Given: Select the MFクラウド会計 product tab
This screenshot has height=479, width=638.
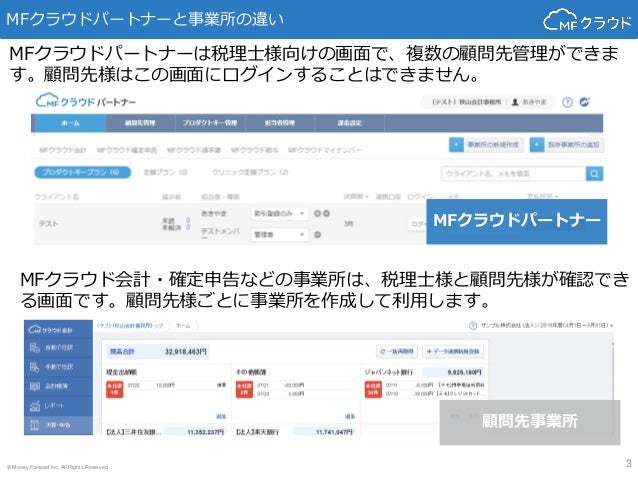Looking at the screenshot, I should (63, 150).
